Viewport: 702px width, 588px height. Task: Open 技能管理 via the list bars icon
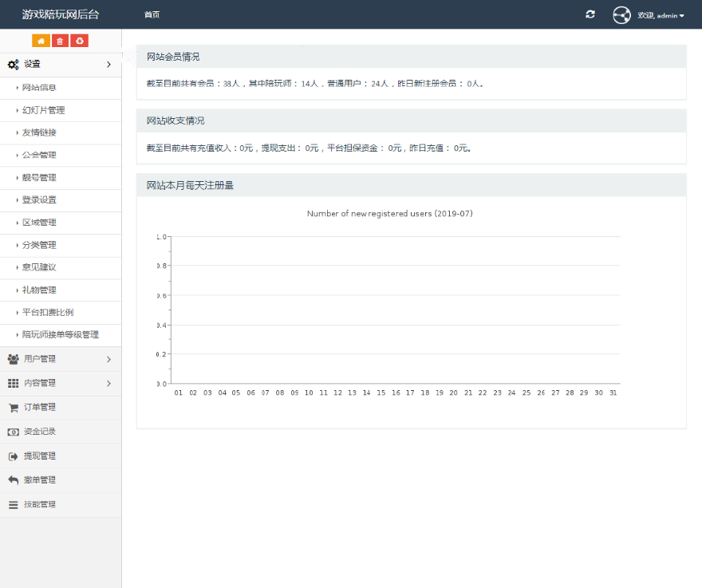(x=13, y=505)
